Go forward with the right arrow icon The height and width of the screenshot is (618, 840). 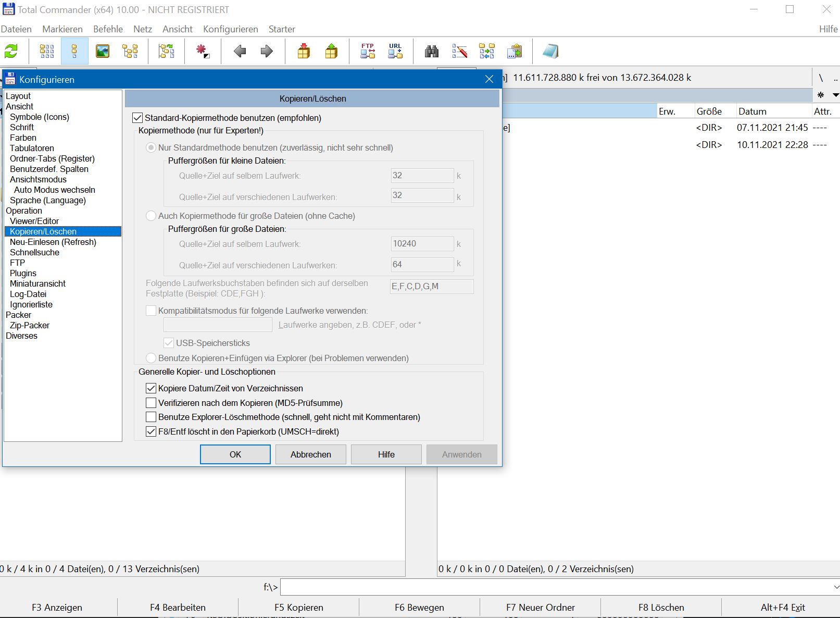coord(267,51)
